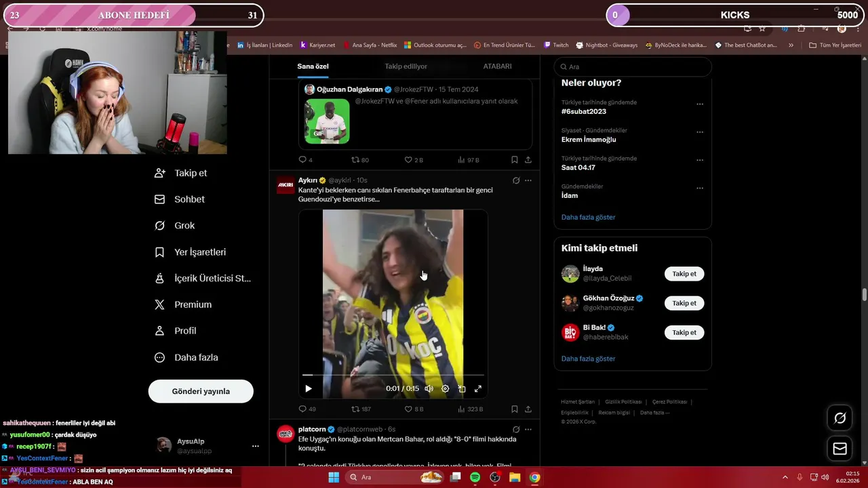Open floating Grok button at bottom right
Viewport: 868px width, 488px height.
[x=840, y=418]
